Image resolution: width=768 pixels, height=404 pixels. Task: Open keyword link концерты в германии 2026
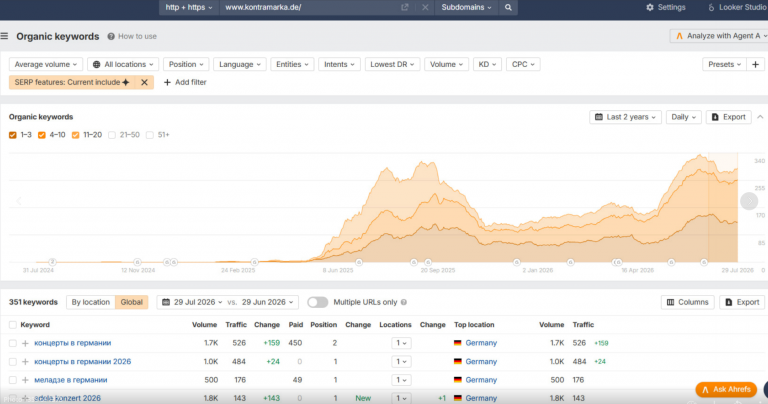tap(83, 361)
